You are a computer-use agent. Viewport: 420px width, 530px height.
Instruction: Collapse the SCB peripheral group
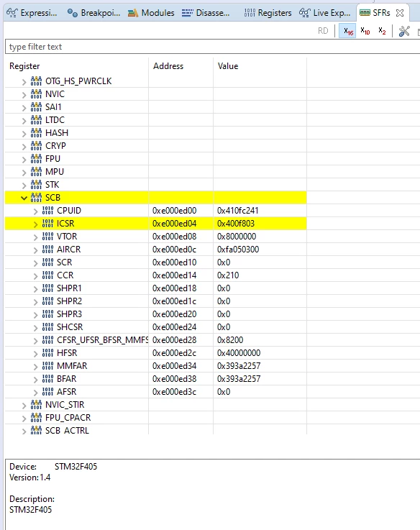coord(24,198)
